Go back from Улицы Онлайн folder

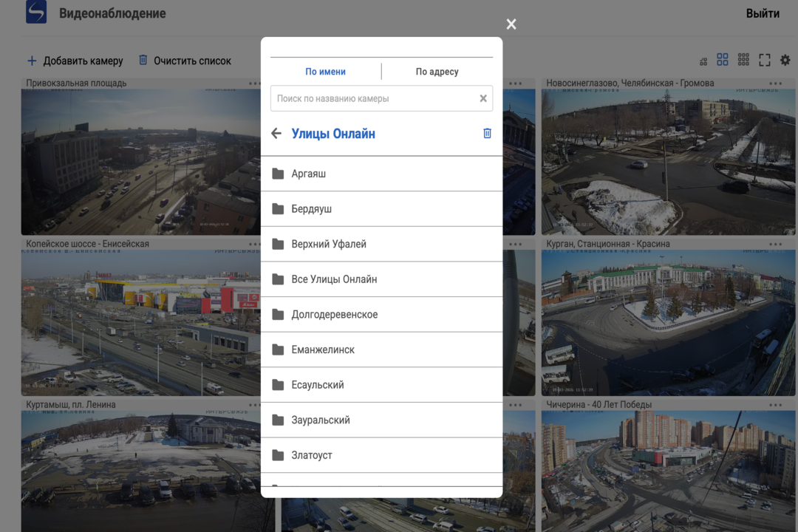point(276,134)
